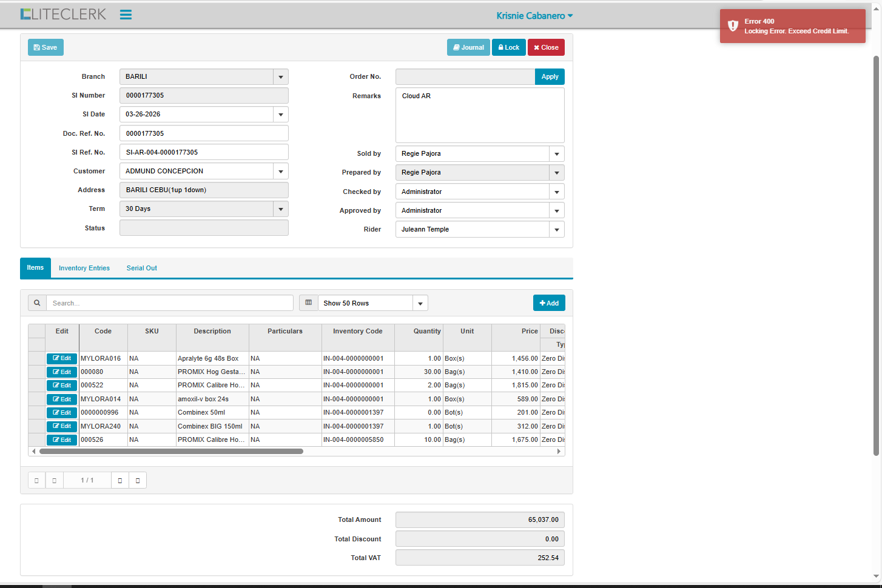Switch to the Serial Out tab
The height and width of the screenshot is (588, 882).
click(141, 268)
